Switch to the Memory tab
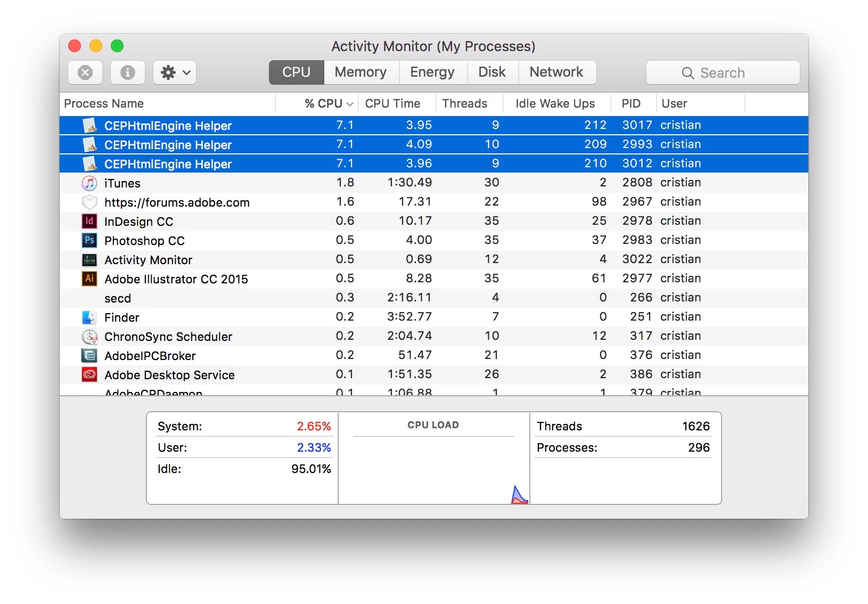The height and width of the screenshot is (604, 868). [x=361, y=72]
